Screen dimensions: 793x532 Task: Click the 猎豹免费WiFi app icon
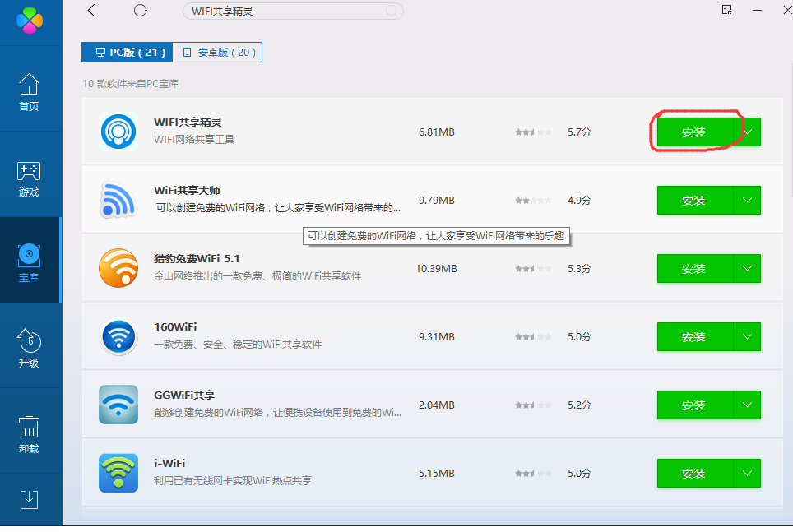pyautogui.click(x=118, y=268)
